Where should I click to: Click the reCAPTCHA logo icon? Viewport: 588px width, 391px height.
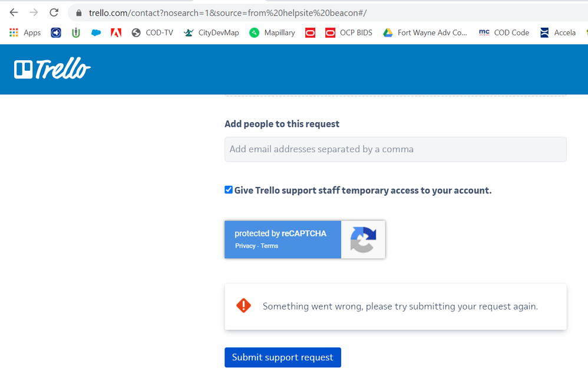coord(363,239)
